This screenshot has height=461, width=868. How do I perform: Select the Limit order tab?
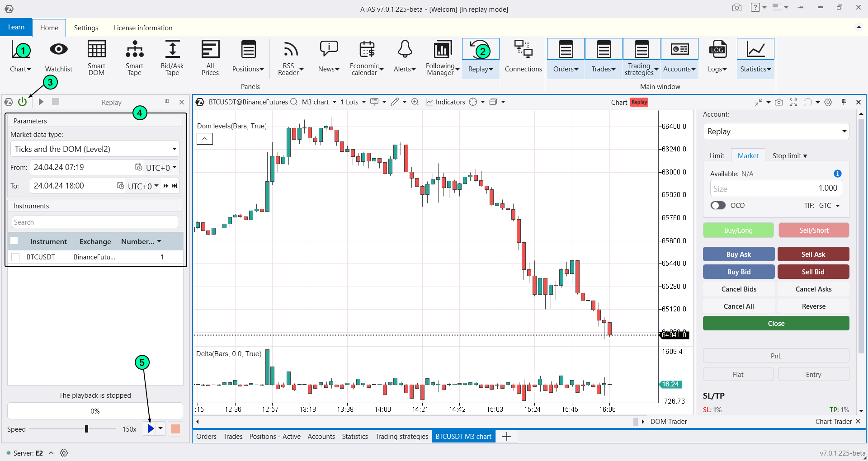click(x=717, y=156)
